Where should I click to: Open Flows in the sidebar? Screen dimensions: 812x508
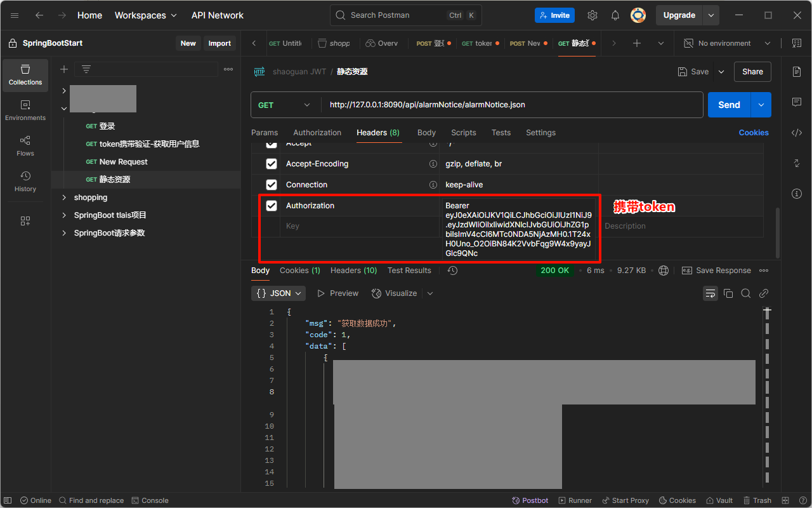tap(25, 146)
